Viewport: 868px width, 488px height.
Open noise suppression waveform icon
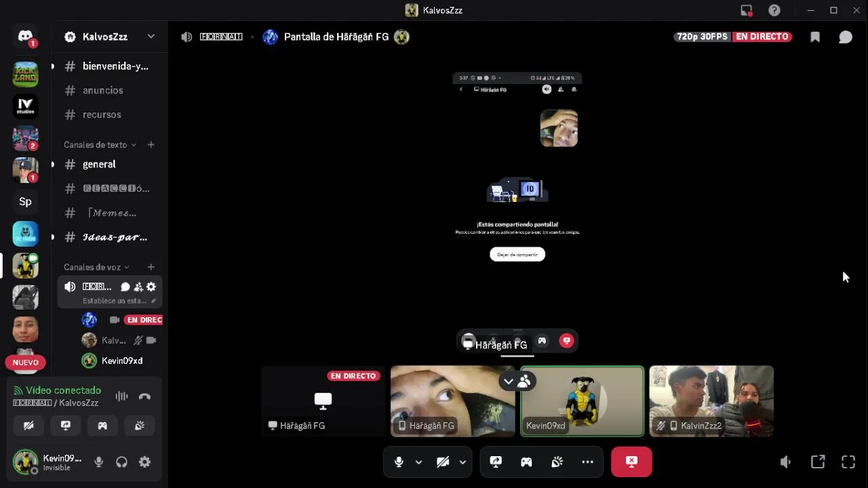pyautogui.click(x=121, y=396)
